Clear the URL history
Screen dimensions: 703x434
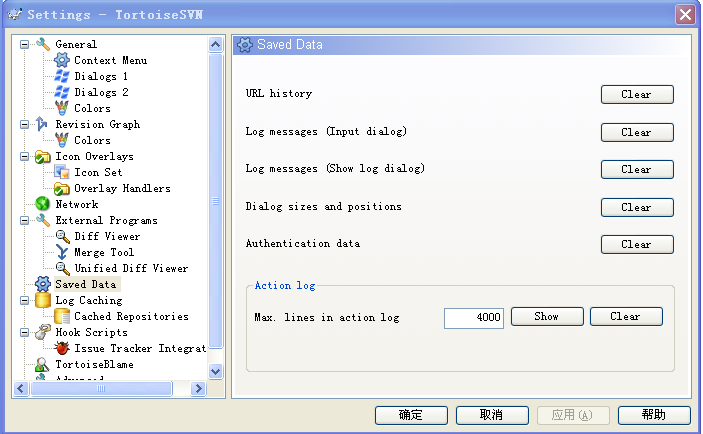click(x=637, y=95)
